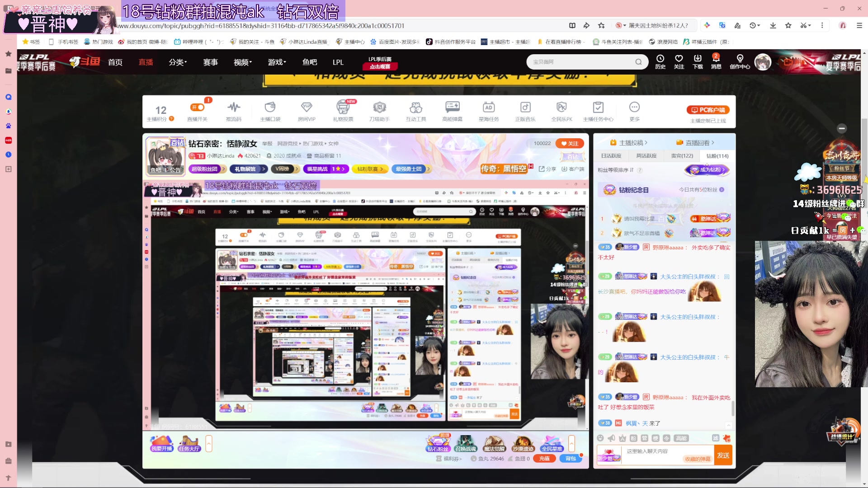Toggle the 管 manager button in chat
This screenshot has height=488, width=868.
coord(645,438)
